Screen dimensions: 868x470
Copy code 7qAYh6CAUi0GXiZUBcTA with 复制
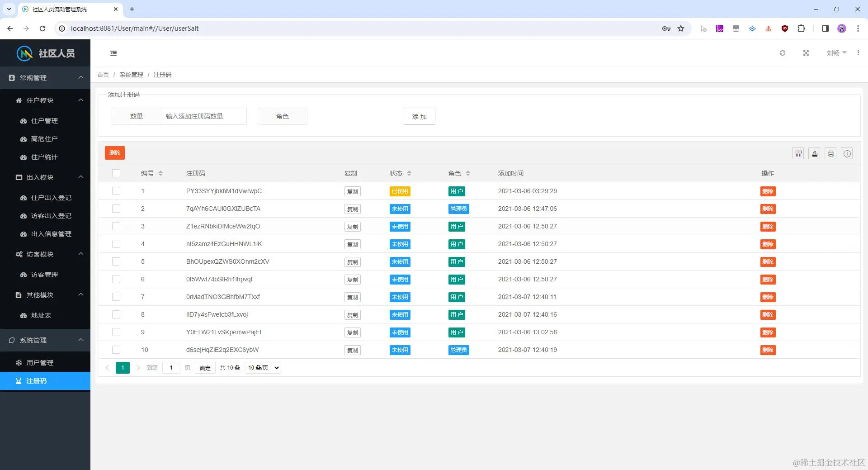[353, 209]
